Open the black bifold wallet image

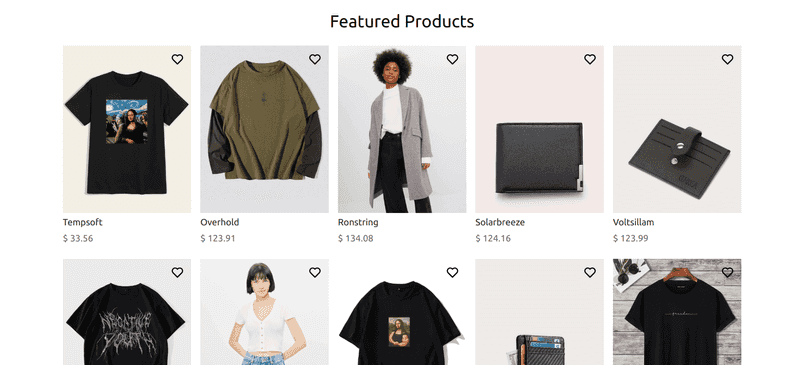539,129
